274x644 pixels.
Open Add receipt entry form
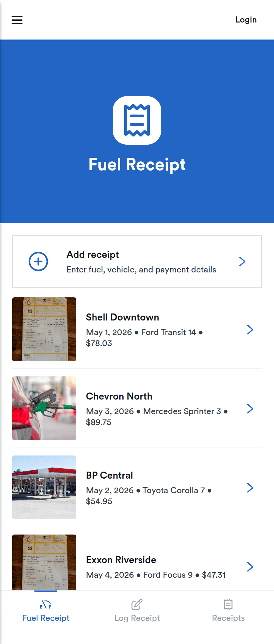137,261
